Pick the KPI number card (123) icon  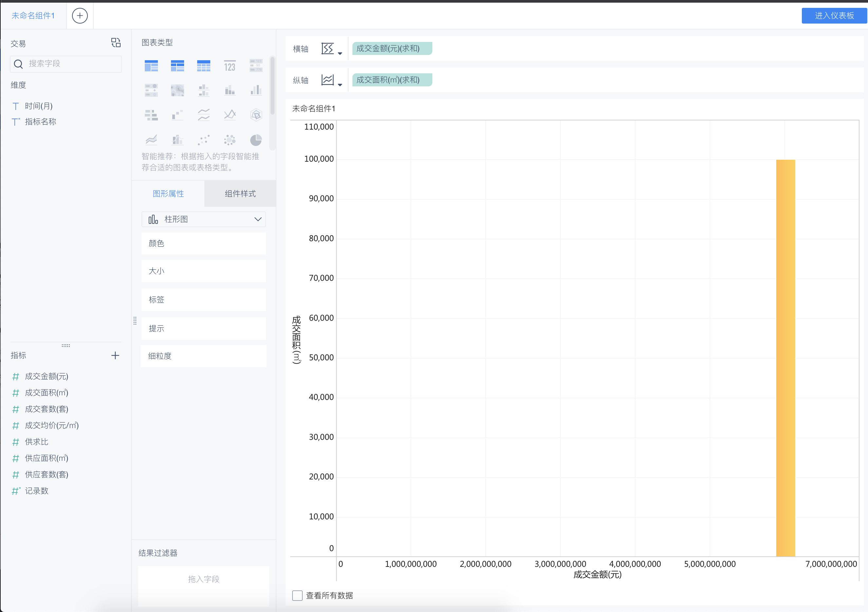tap(230, 66)
